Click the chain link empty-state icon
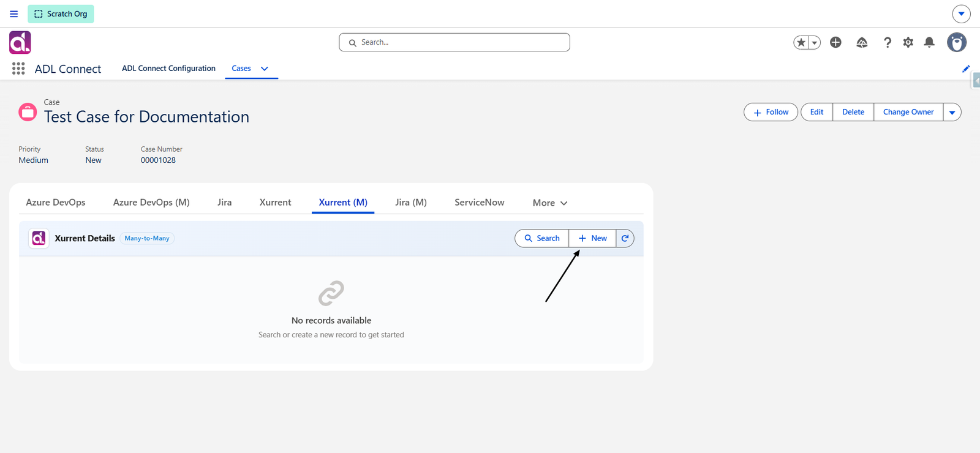This screenshot has width=980, height=453. (x=331, y=293)
